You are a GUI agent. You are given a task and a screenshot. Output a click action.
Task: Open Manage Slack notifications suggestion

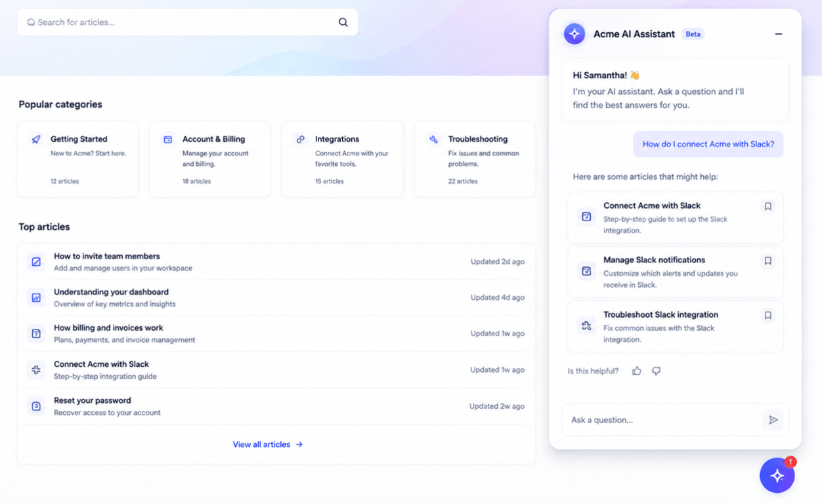click(x=676, y=272)
